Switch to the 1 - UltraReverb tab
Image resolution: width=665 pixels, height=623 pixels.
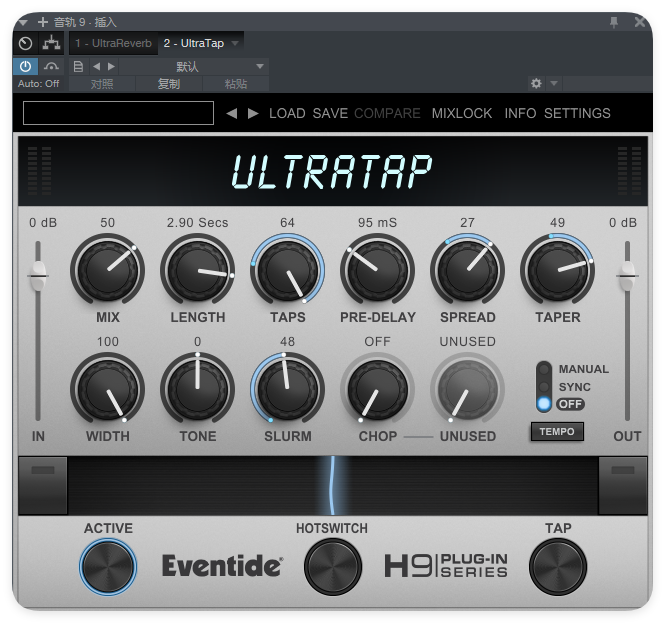(113, 43)
